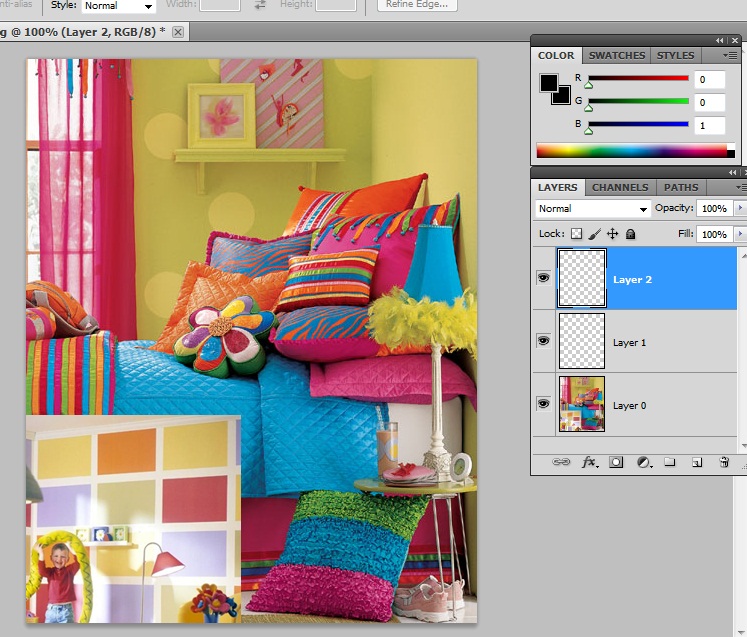Hide Layer 0 with eye icon
747x637 pixels.
tap(543, 404)
